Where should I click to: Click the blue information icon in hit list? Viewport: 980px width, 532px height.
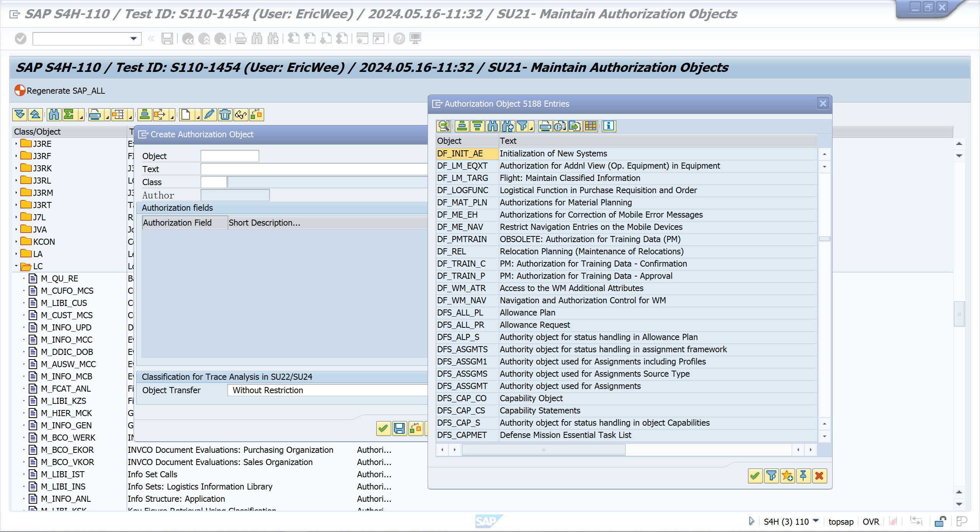click(609, 126)
